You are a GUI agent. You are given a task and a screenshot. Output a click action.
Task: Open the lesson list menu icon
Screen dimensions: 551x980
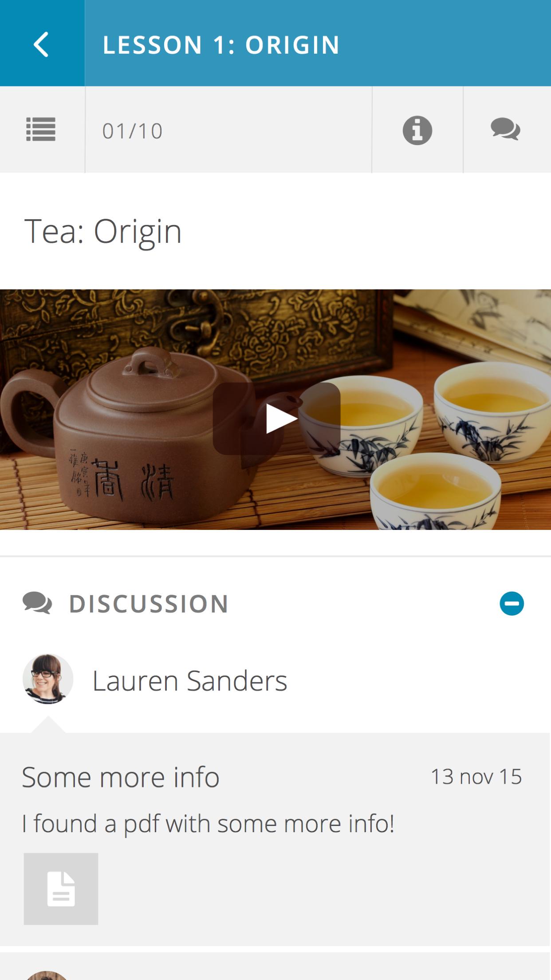point(41,130)
